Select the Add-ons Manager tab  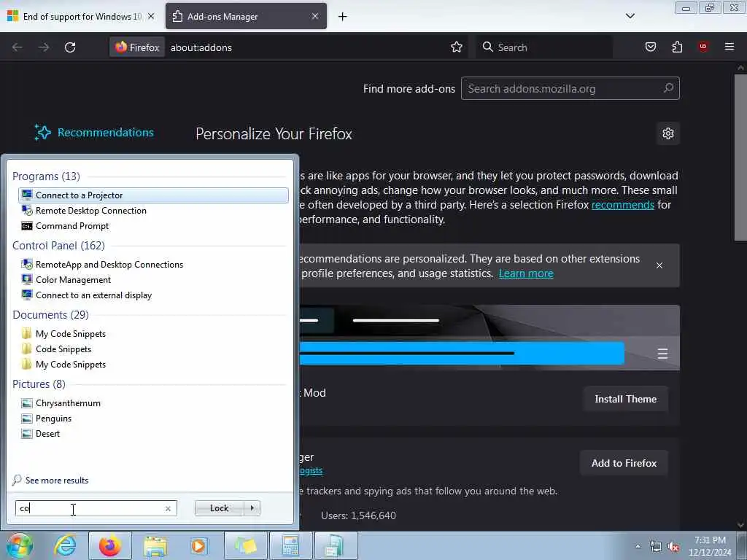pyautogui.click(x=246, y=16)
